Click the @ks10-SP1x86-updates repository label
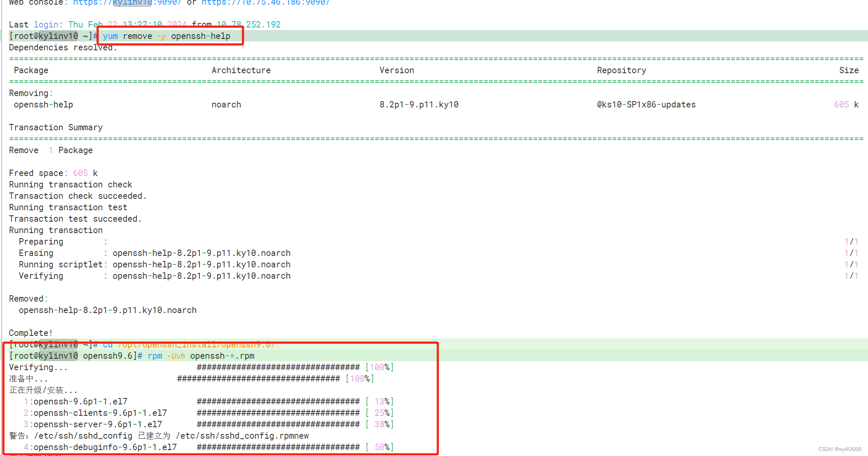 click(x=646, y=104)
